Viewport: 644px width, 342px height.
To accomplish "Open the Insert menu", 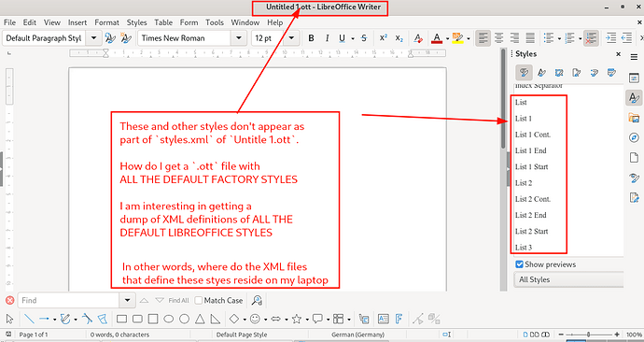I will [x=77, y=22].
